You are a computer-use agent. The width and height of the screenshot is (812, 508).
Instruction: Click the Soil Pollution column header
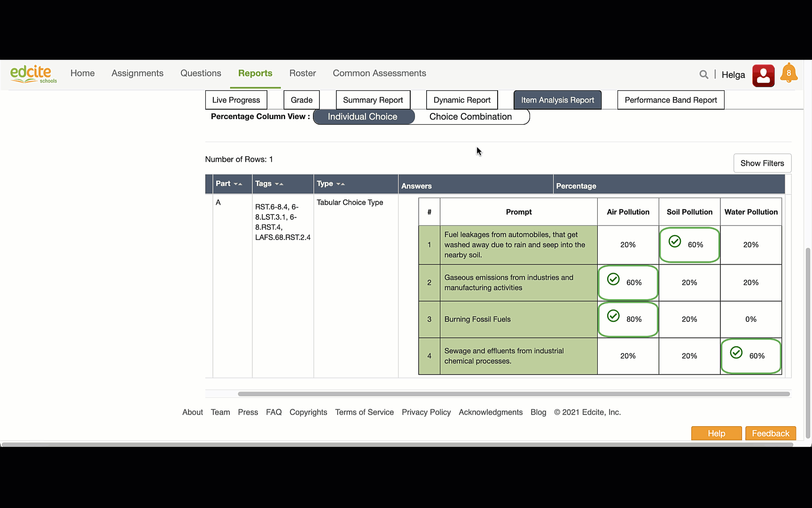pyautogui.click(x=689, y=212)
